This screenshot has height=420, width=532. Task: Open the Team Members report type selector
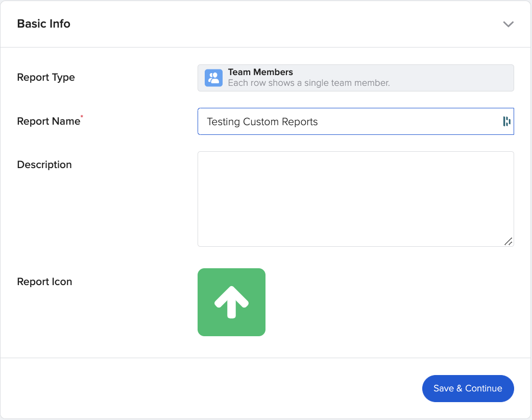pyautogui.click(x=356, y=78)
